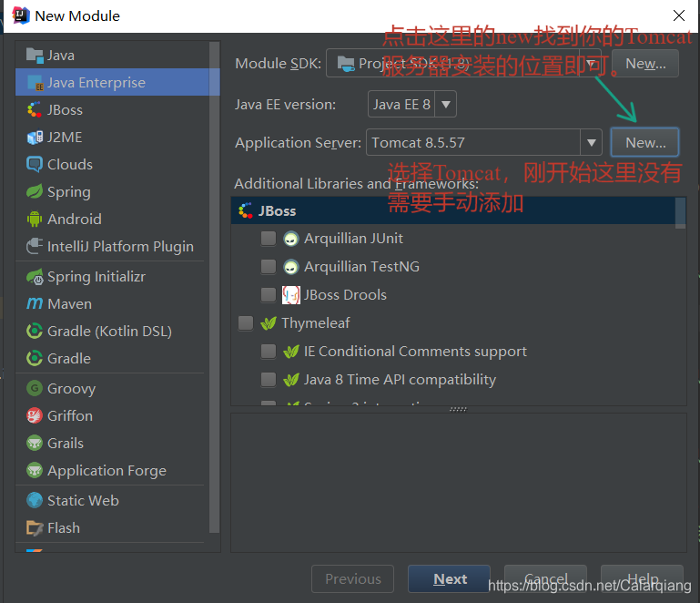
Task: Enable Java 8 Time API compatibility checkbox
Action: point(269,380)
